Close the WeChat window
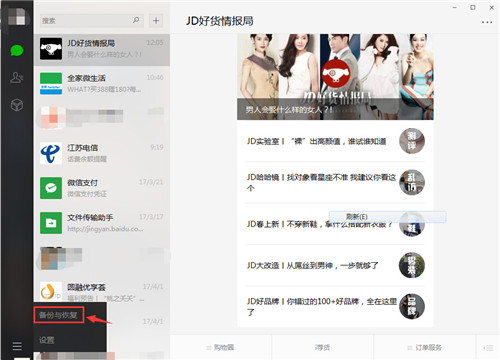 [491, 7]
